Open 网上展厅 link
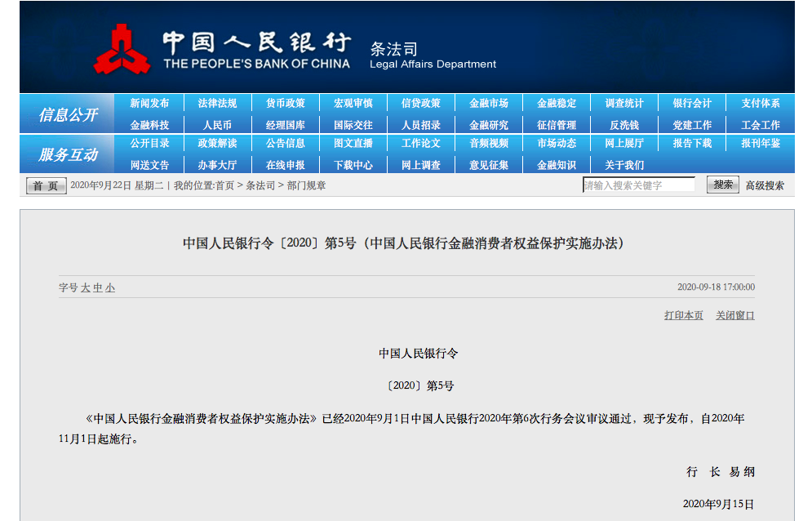Image resolution: width=812 pixels, height=521 pixels. point(624,143)
